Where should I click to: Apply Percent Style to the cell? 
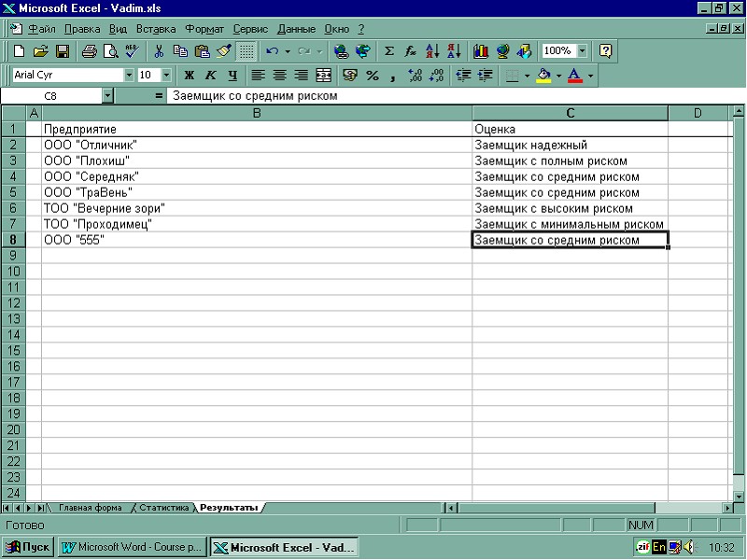click(x=372, y=75)
